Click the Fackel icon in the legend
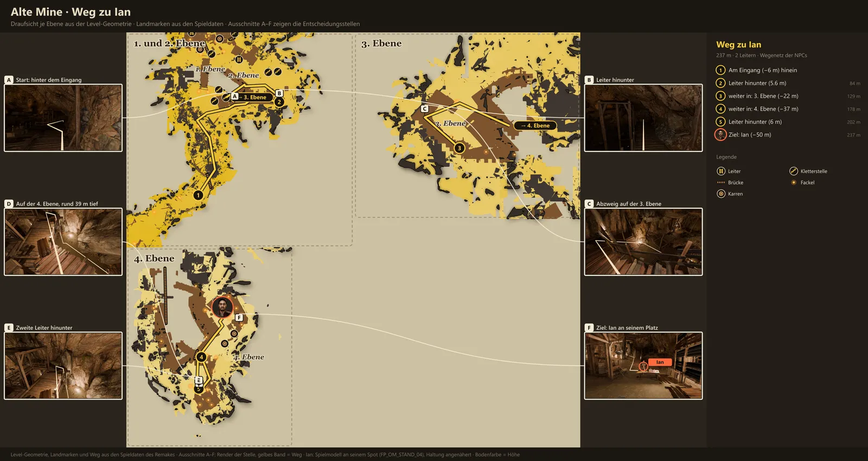This screenshot has width=868, height=461. (x=794, y=183)
